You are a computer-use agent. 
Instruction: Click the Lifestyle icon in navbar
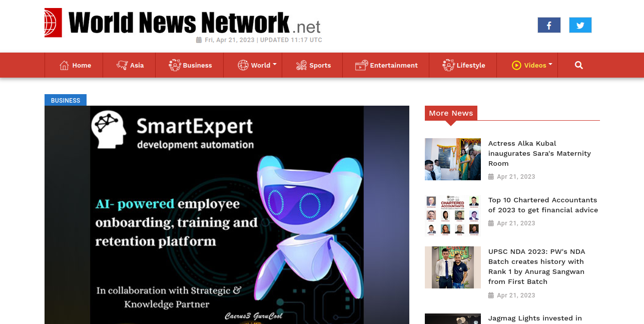click(x=448, y=65)
